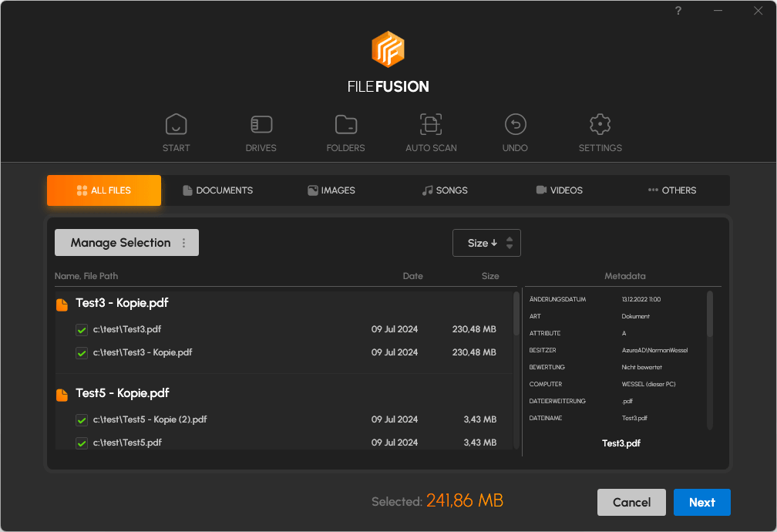Open the help question mark icon
Screen dimensions: 777x532
[x=678, y=11]
